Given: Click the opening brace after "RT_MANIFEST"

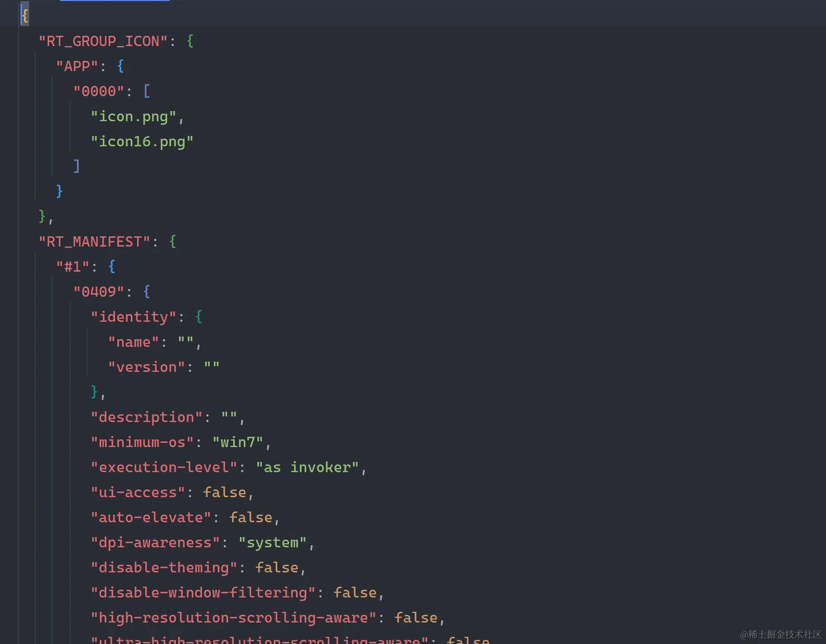Looking at the screenshot, I should [x=173, y=241].
